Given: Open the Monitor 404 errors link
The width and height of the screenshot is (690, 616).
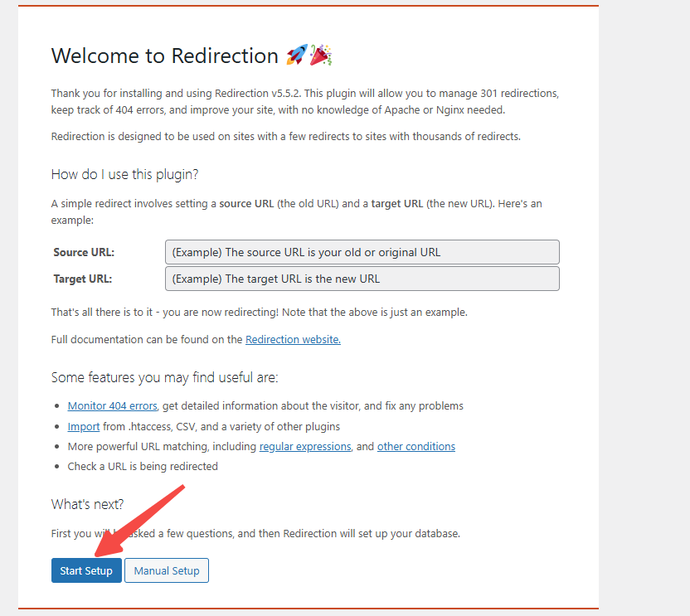Looking at the screenshot, I should click(111, 405).
